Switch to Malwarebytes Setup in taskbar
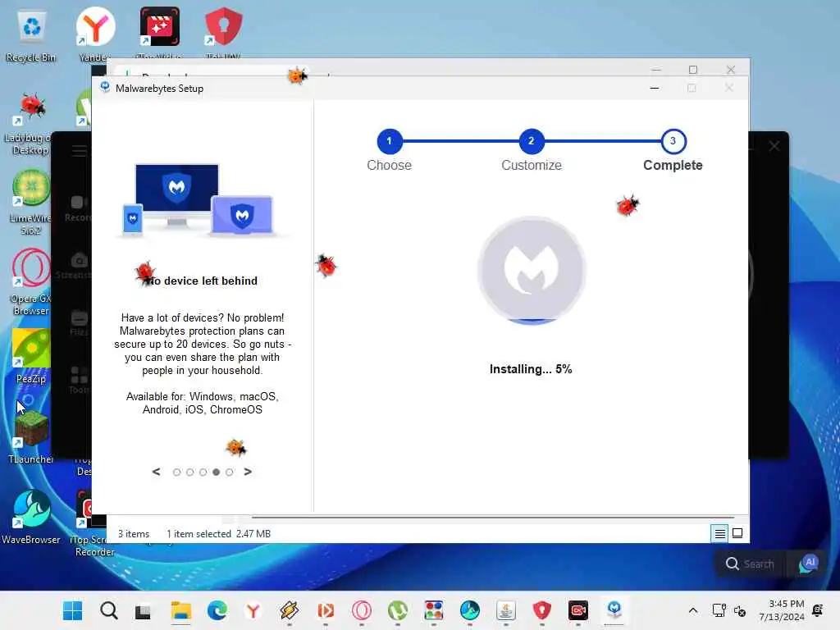840x630 pixels. pos(614,610)
